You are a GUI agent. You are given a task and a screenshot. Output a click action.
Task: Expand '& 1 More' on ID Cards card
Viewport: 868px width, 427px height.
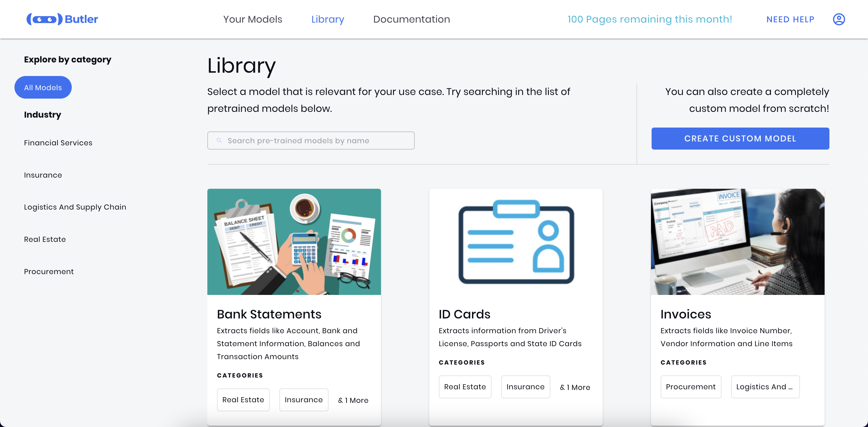574,387
